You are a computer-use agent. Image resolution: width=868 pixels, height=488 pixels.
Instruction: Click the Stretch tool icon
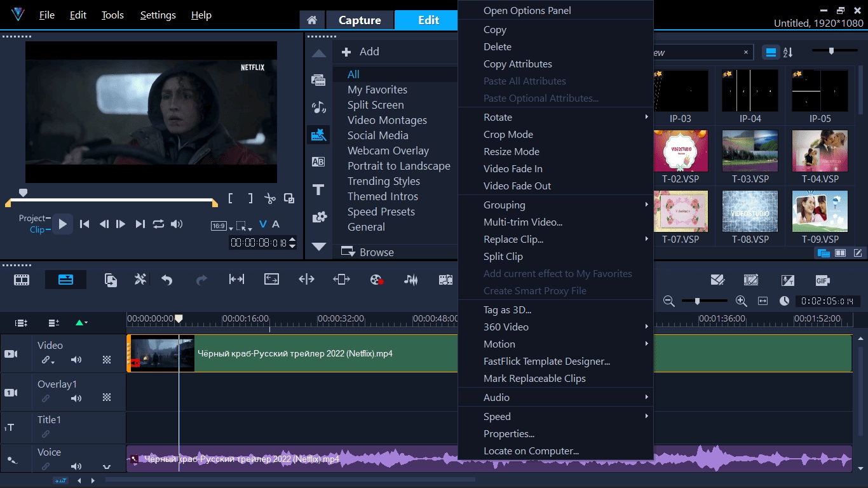(x=271, y=279)
